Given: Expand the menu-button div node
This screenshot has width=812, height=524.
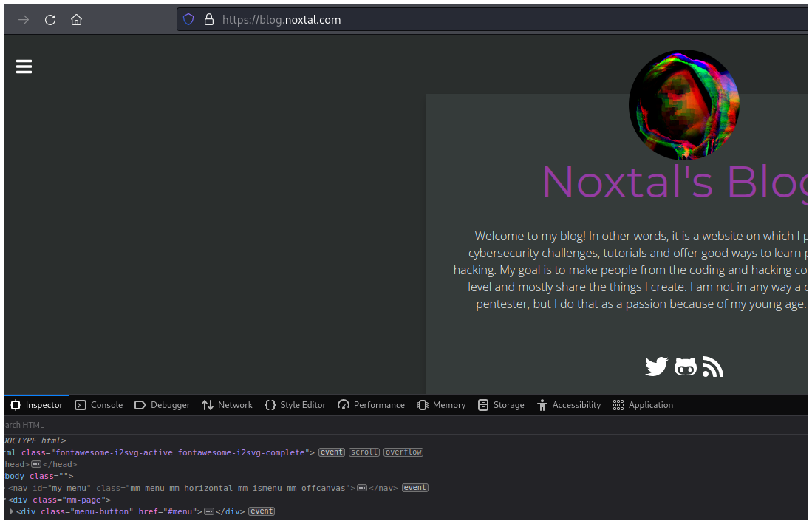Looking at the screenshot, I should (11, 511).
